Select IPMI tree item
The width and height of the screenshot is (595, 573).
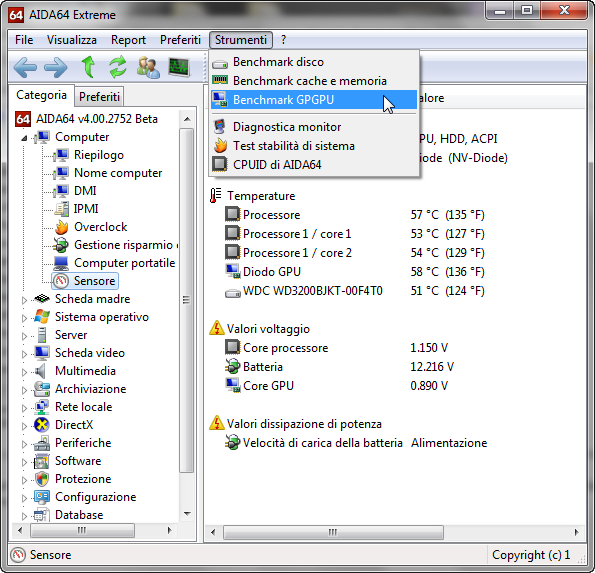[x=86, y=209]
